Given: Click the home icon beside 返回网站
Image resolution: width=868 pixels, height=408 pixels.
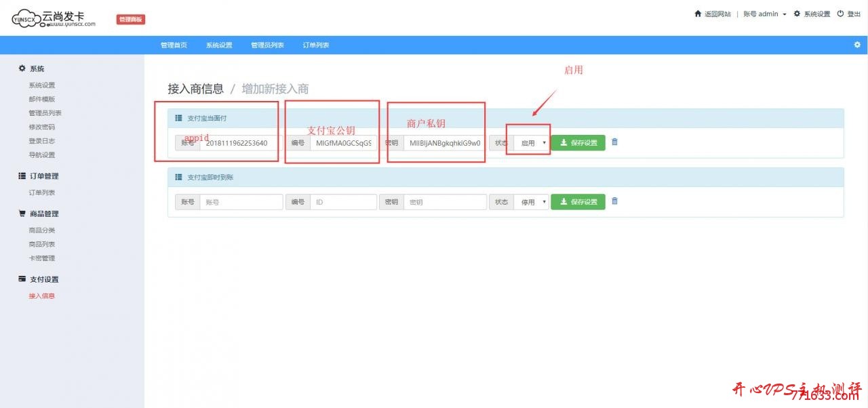Looking at the screenshot, I should pos(698,14).
